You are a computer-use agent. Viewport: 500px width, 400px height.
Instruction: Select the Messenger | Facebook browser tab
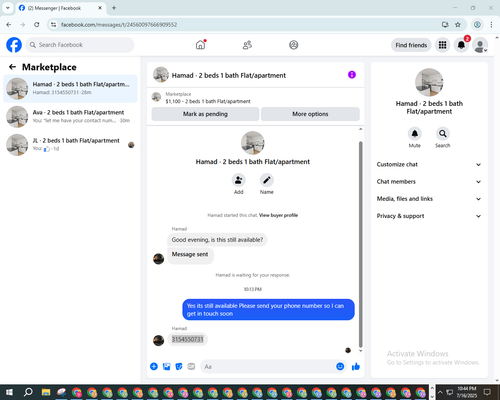click(x=61, y=8)
